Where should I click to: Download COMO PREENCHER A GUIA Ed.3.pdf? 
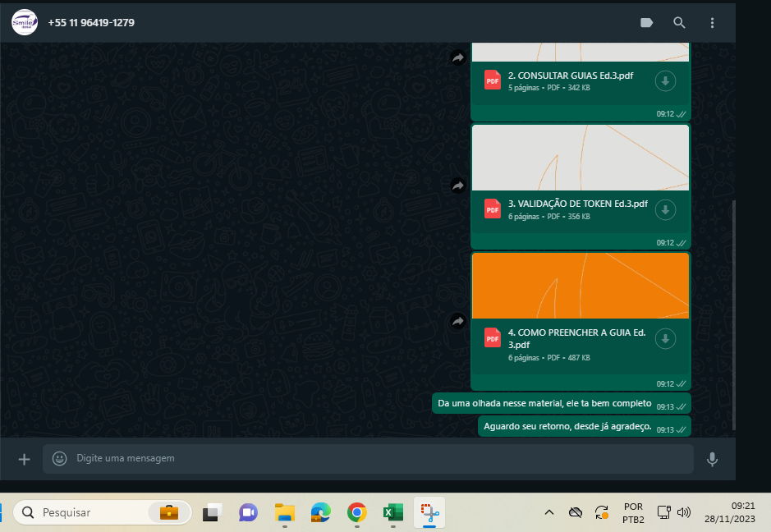click(665, 338)
